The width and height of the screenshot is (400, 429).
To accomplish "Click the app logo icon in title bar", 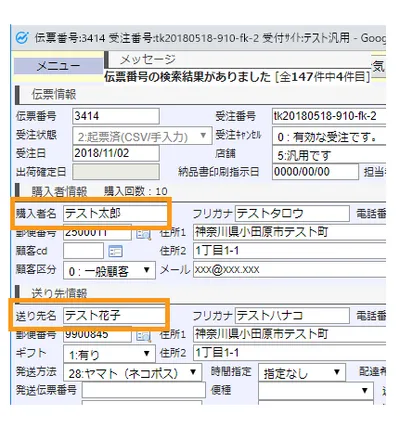I will (x=22, y=38).
